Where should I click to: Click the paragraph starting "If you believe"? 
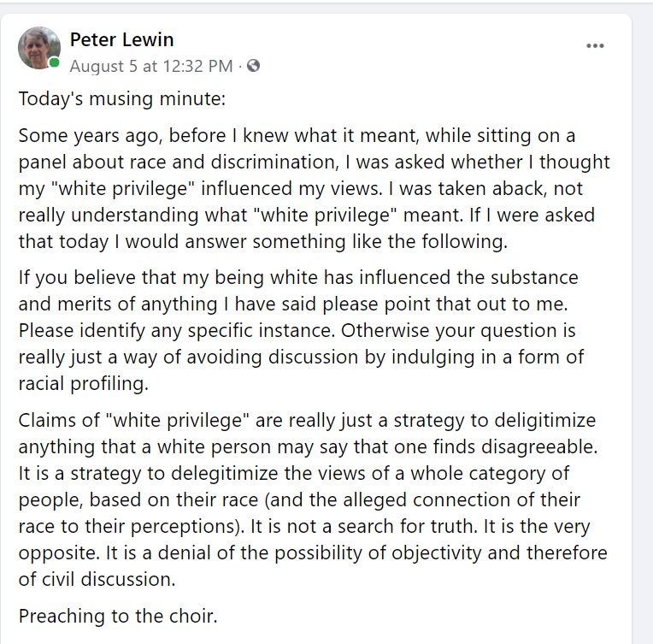tap(301, 330)
